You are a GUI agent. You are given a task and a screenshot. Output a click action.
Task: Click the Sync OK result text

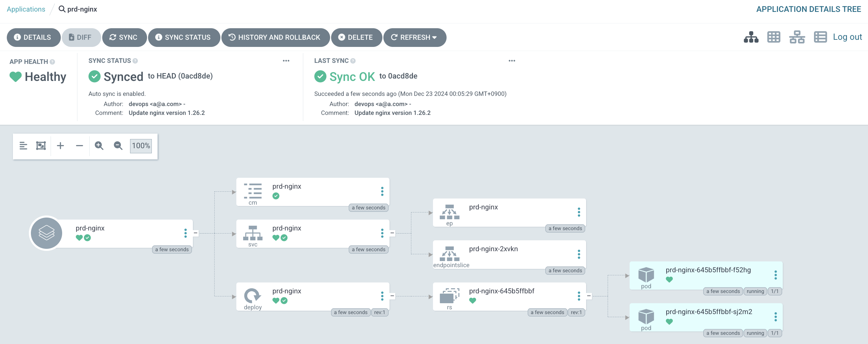click(x=352, y=77)
